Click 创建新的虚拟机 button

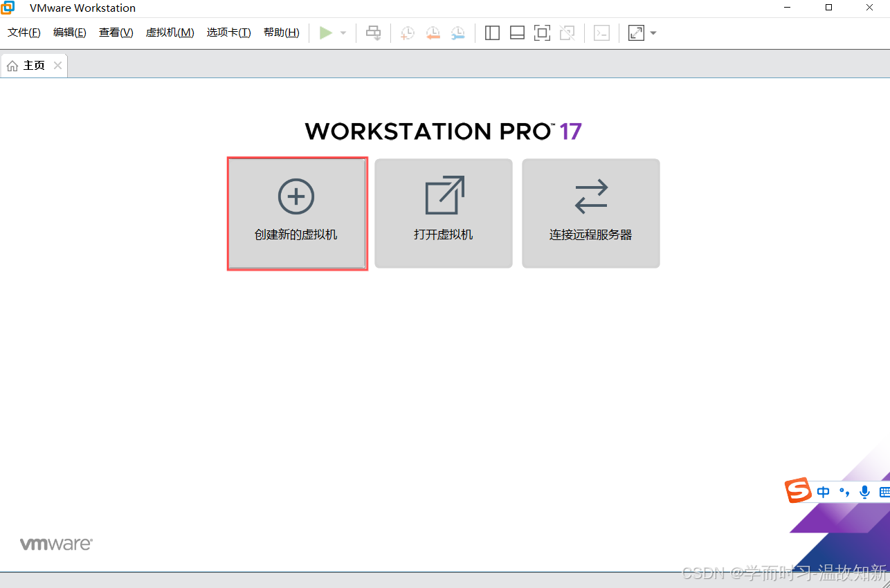pyautogui.click(x=297, y=214)
